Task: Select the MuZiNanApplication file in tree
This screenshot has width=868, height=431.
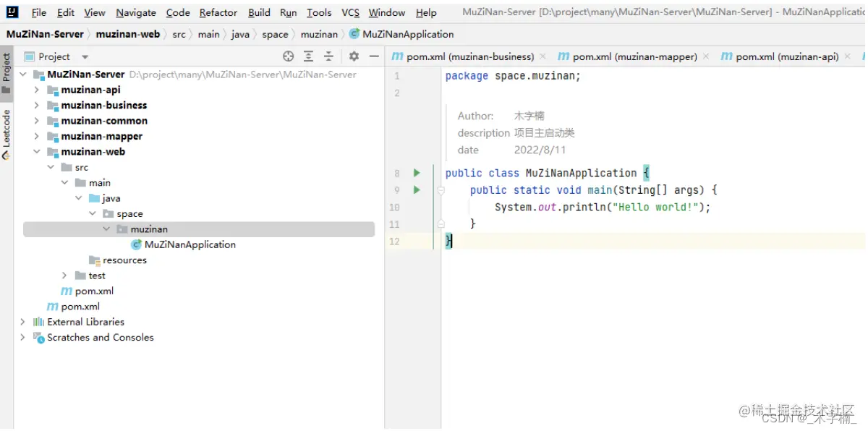Action: click(x=190, y=244)
